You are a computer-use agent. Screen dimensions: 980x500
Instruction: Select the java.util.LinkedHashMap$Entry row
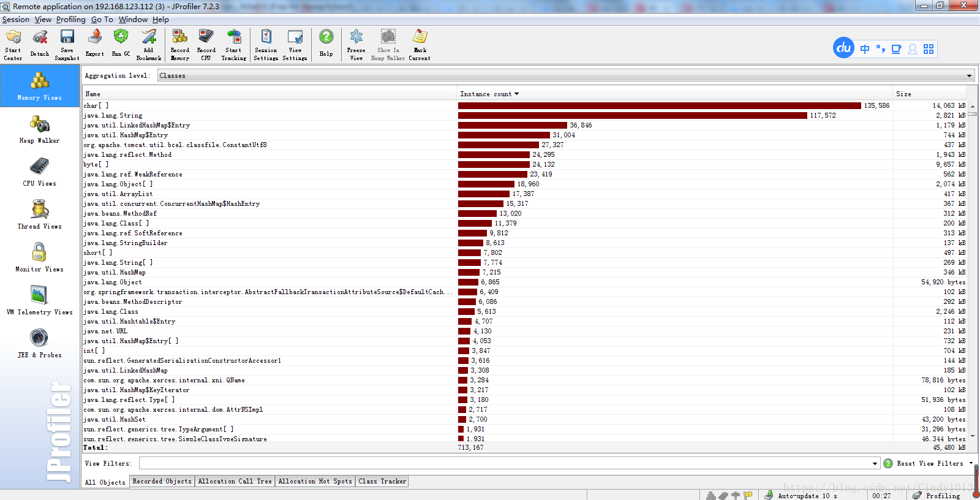click(x=524, y=125)
